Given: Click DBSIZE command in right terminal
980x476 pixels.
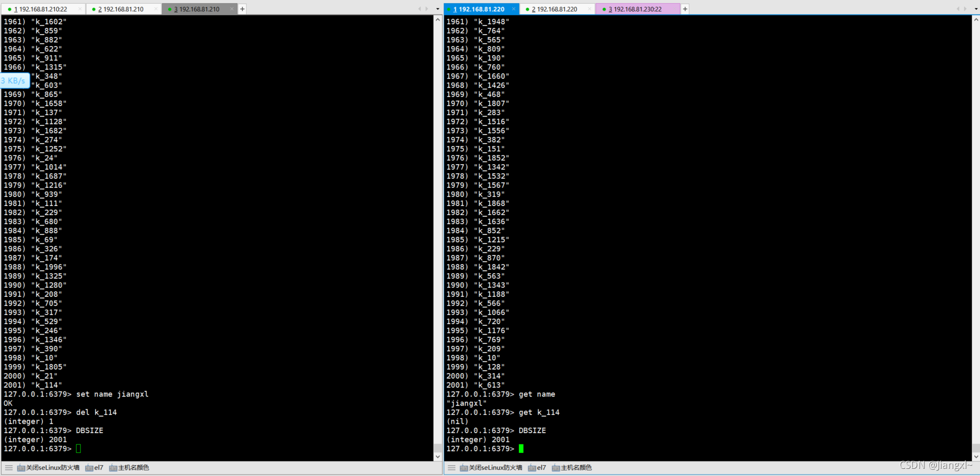Looking at the screenshot, I should (x=532, y=431).
